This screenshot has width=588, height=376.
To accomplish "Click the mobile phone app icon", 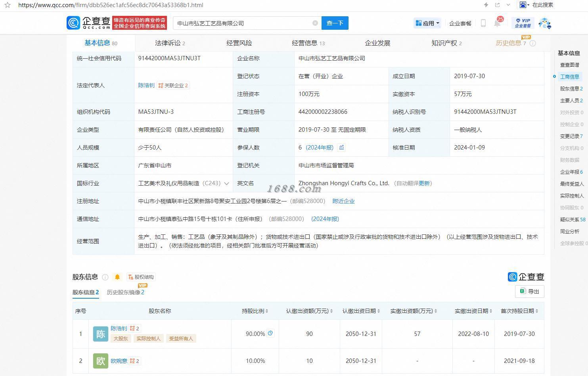I will pyautogui.click(x=483, y=23).
